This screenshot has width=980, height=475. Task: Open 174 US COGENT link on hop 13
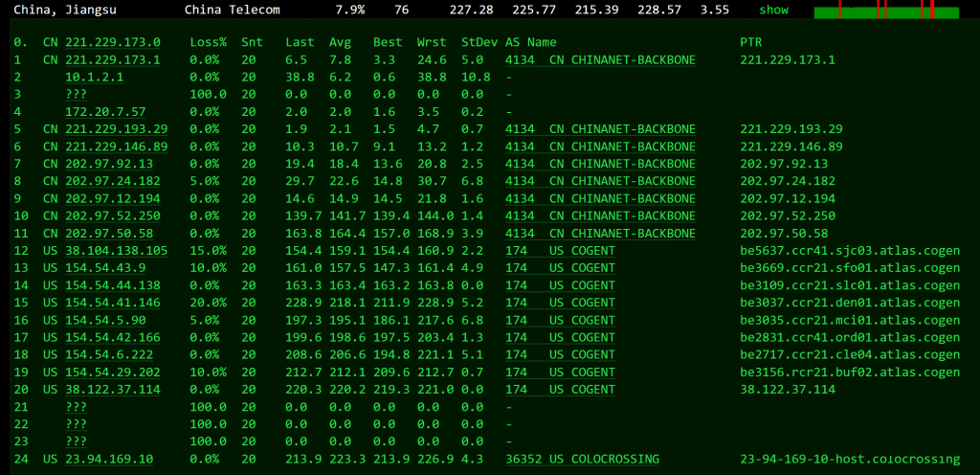(x=560, y=268)
